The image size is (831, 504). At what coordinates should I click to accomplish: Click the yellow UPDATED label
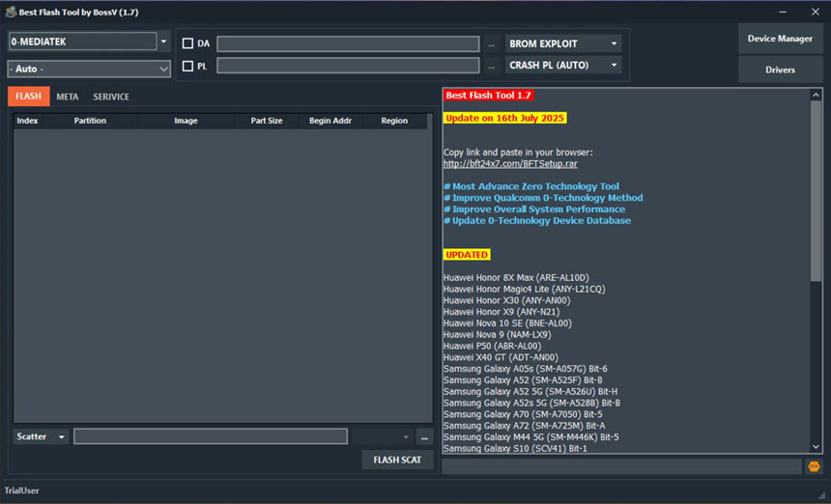467,255
